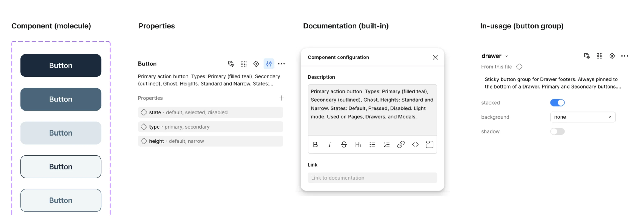This screenshot has width=644, height=216.
Task: Open drawer panel's more options ellipsis
Action: 625,56
